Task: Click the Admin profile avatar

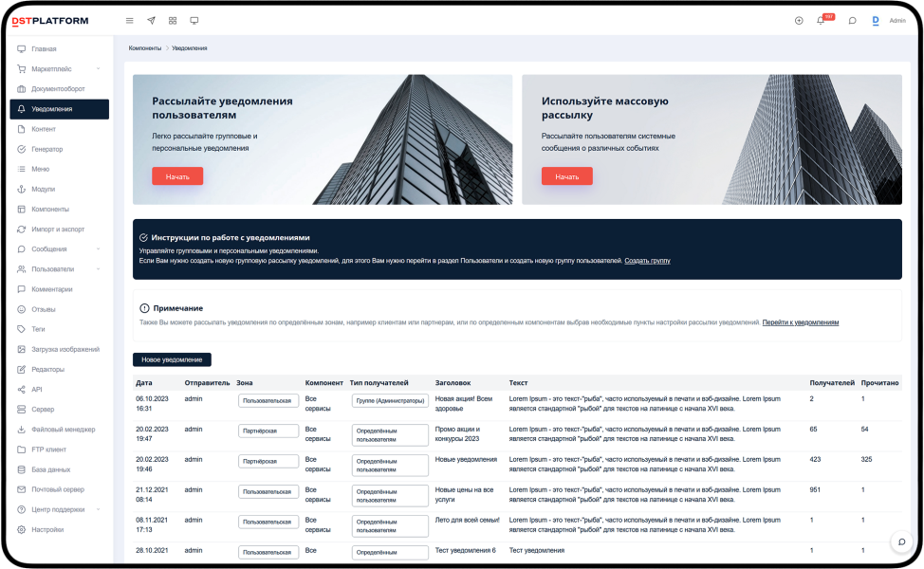Action: (x=876, y=20)
